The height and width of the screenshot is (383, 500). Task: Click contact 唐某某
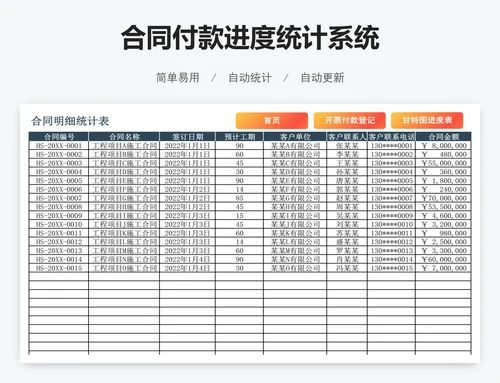[x=347, y=181]
